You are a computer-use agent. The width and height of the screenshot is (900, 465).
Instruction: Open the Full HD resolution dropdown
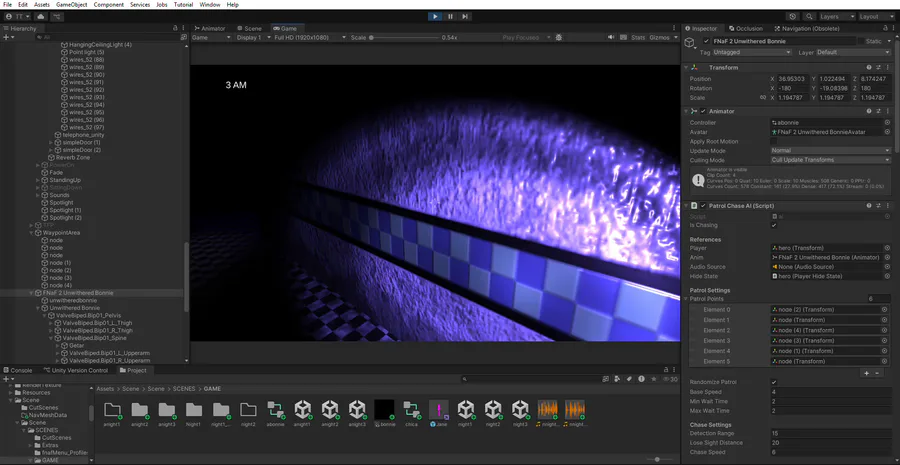[x=306, y=38]
